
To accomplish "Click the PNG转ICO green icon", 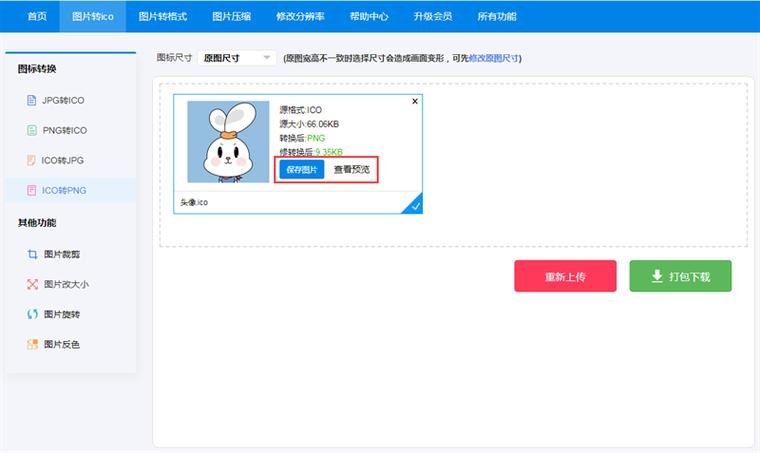I will [x=32, y=130].
